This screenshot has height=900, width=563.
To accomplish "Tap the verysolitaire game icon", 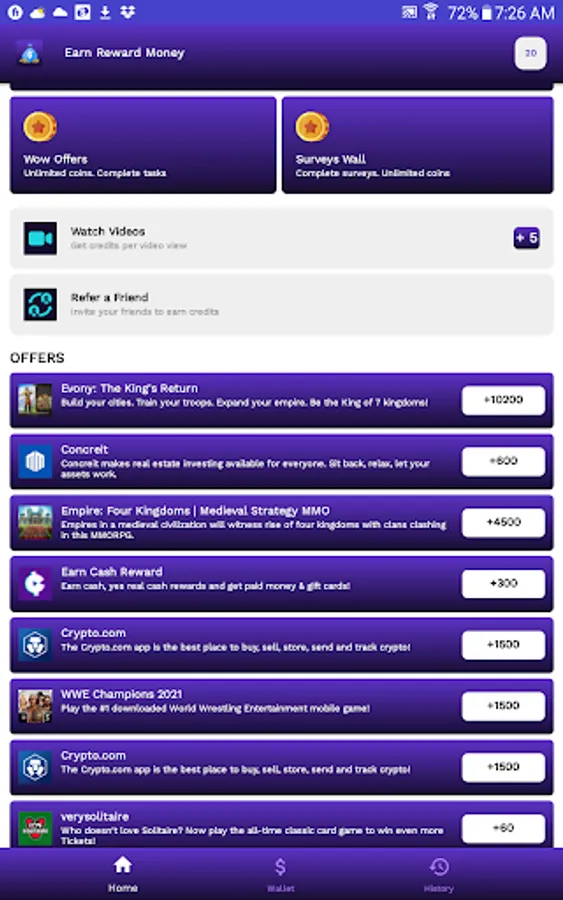I will [35, 828].
